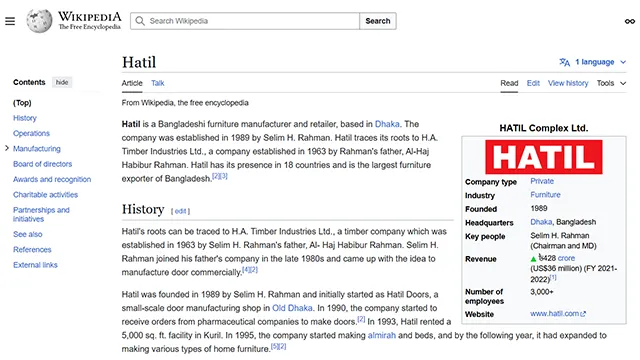This screenshot has height=360, width=640.
Task: Open the View history tab
Action: tap(568, 83)
